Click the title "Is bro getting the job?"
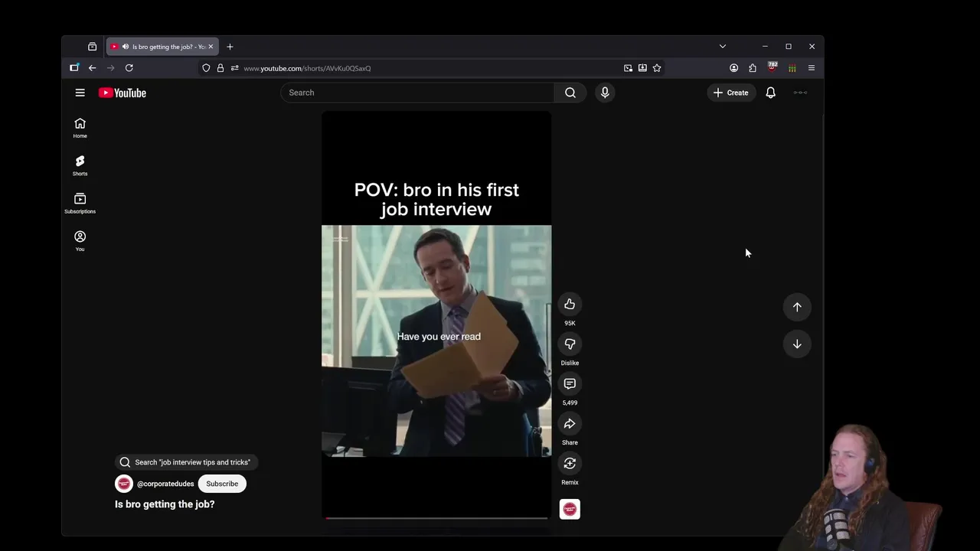Image resolution: width=980 pixels, height=551 pixels. pyautogui.click(x=165, y=504)
